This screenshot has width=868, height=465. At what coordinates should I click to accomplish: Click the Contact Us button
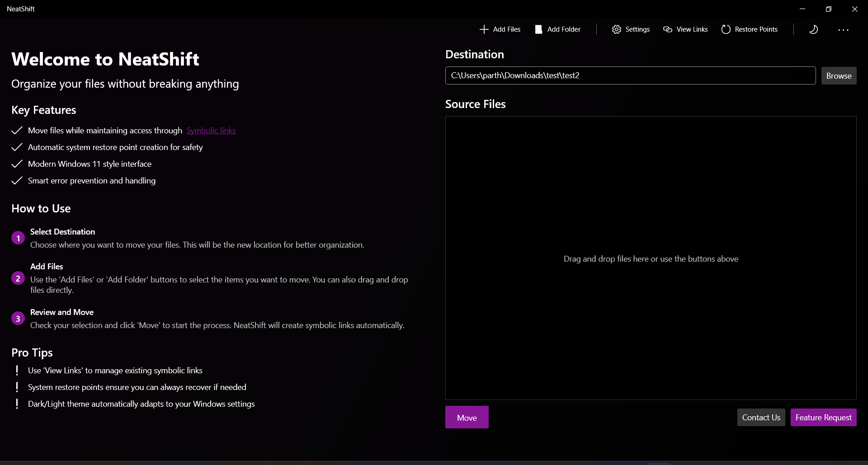click(761, 418)
